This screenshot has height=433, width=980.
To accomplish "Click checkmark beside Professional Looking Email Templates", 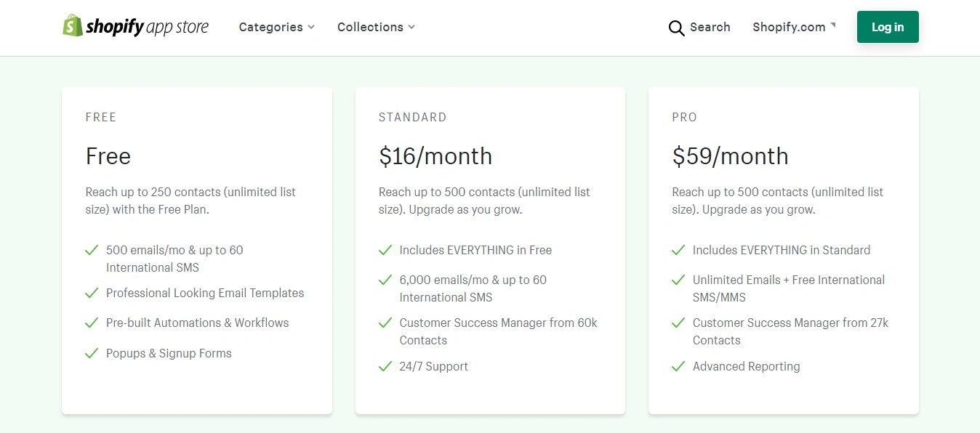I will [x=92, y=294].
